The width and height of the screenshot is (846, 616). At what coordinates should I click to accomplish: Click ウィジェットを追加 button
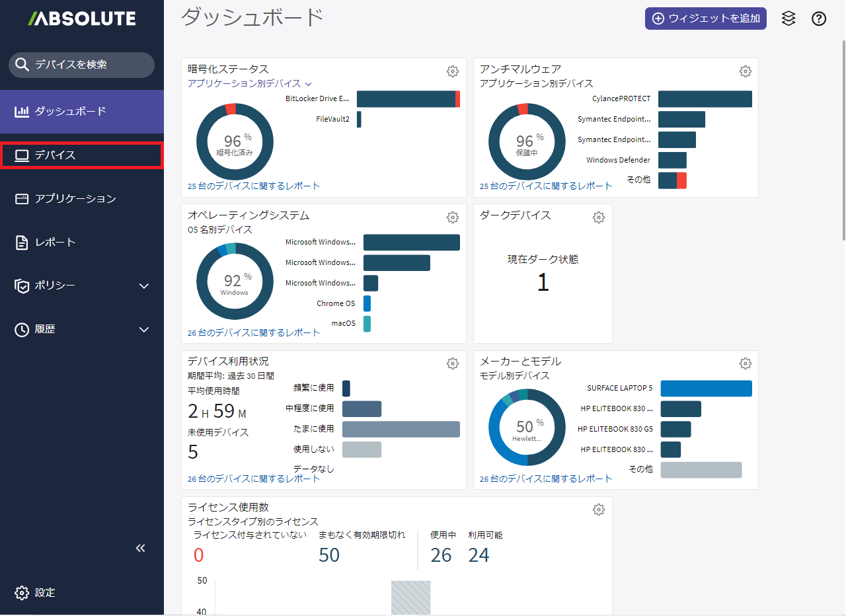pyautogui.click(x=705, y=19)
